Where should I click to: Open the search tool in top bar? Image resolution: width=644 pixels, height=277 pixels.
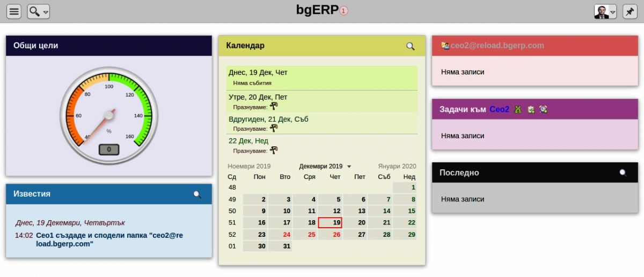click(x=39, y=11)
